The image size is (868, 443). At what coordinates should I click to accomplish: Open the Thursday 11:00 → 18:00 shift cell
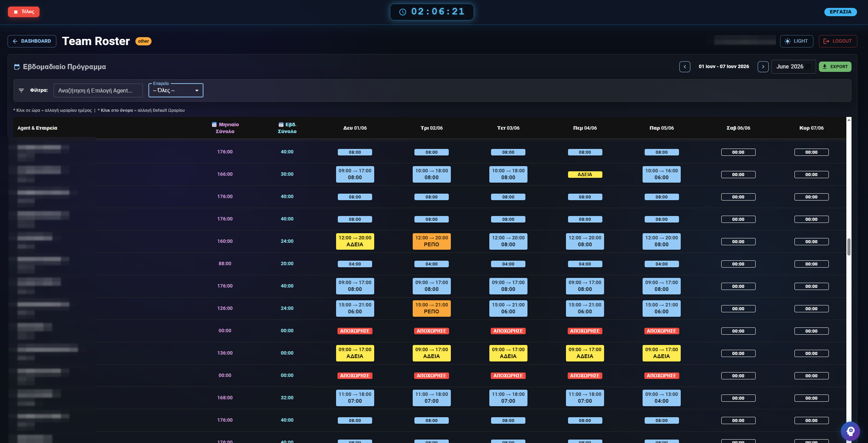click(x=585, y=398)
